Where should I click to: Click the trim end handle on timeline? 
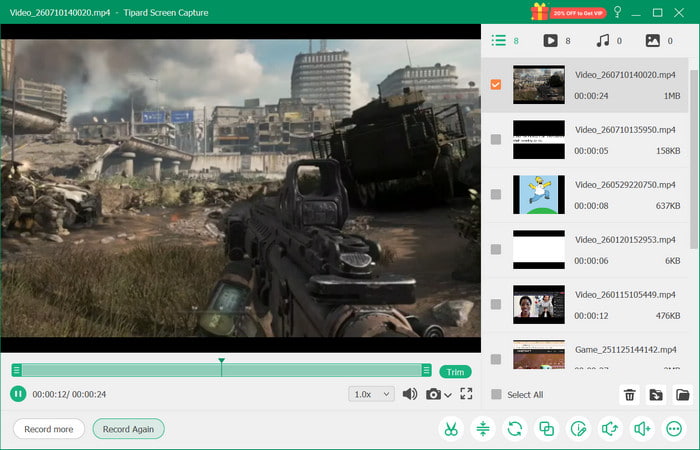[x=426, y=370]
